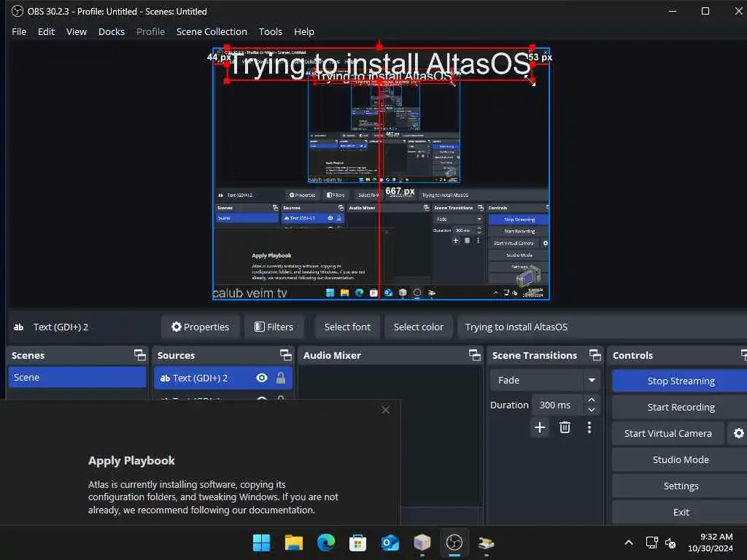
Task: Click the Select color button
Action: (x=418, y=327)
